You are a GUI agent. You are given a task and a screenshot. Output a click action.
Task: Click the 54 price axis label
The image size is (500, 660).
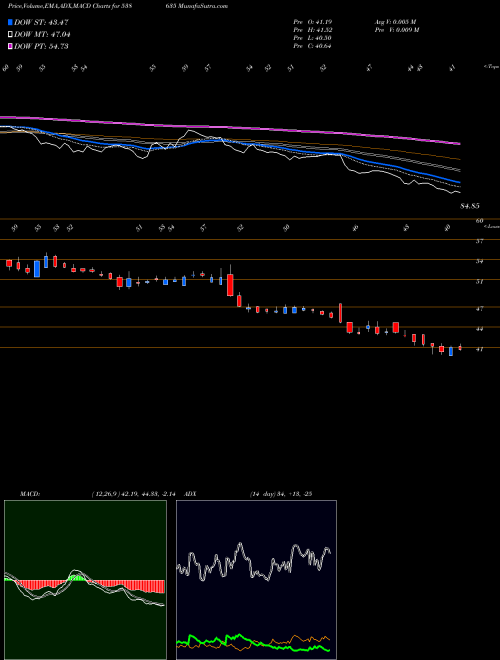tap(479, 261)
